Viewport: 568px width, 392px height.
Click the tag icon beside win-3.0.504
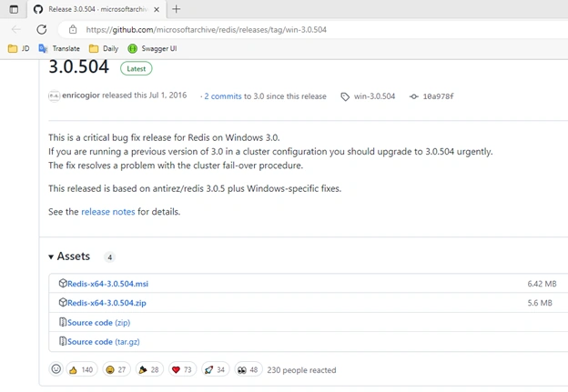(345, 96)
